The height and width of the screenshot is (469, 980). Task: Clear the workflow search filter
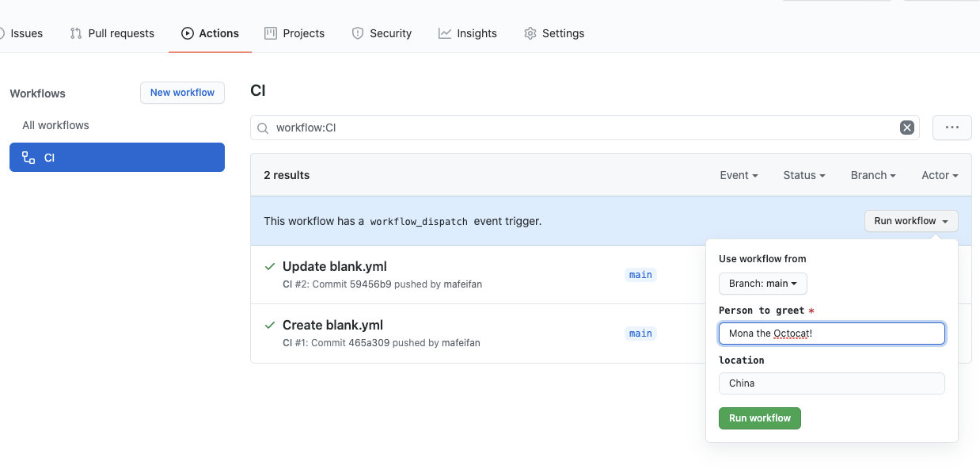pyautogui.click(x=907, y=128)
